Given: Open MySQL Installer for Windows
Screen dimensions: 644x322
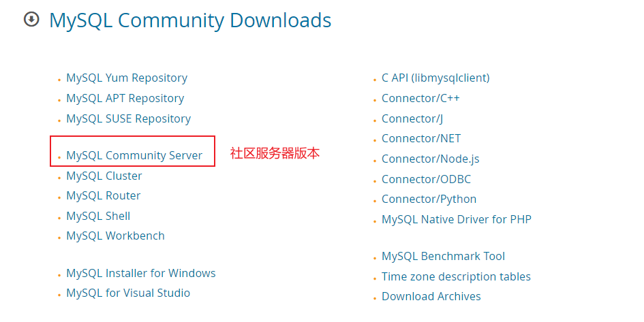Looking at the screenshot, I should pos(141,273).
